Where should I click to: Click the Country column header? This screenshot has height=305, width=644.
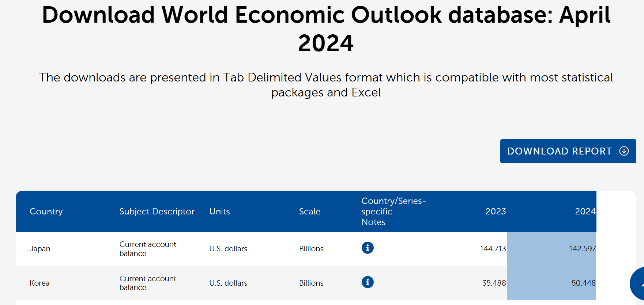[46, 211]
